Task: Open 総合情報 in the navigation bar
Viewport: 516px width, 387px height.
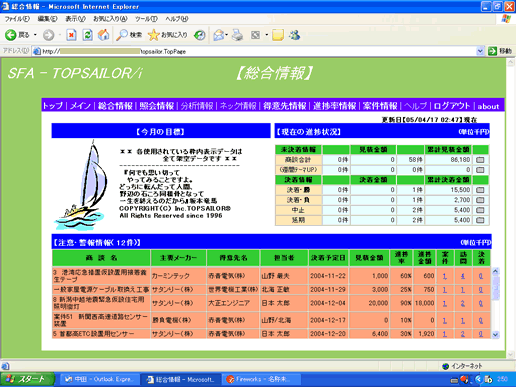Action: point(115,106)
